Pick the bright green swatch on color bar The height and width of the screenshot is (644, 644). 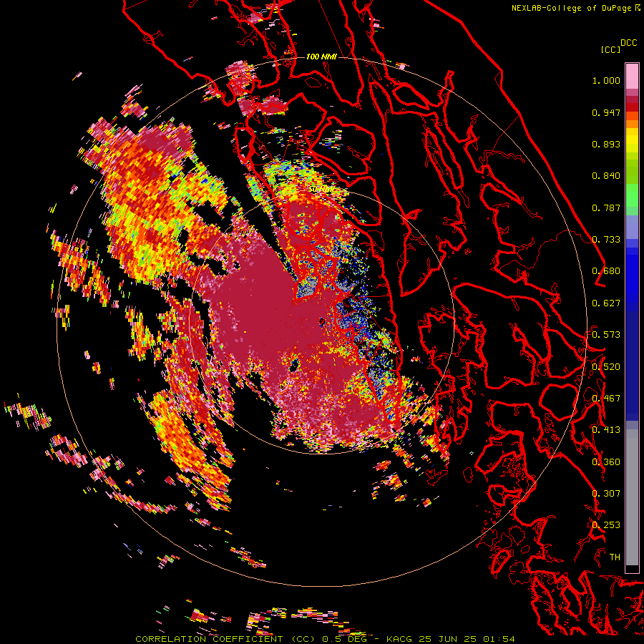[632, 195]
